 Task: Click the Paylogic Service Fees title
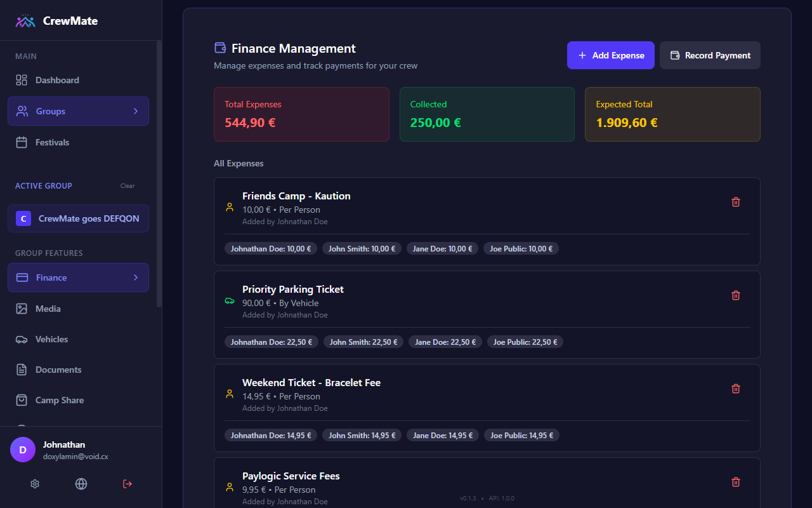coord(291,476)
